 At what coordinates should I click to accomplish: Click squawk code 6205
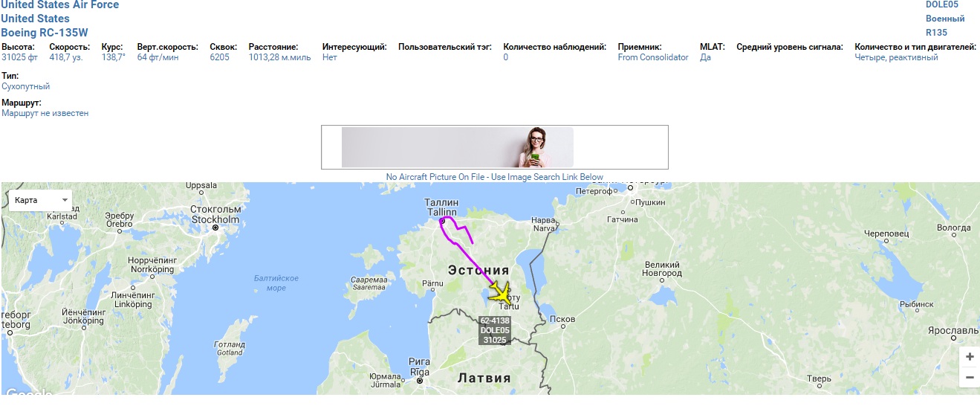tap(220, 57)
